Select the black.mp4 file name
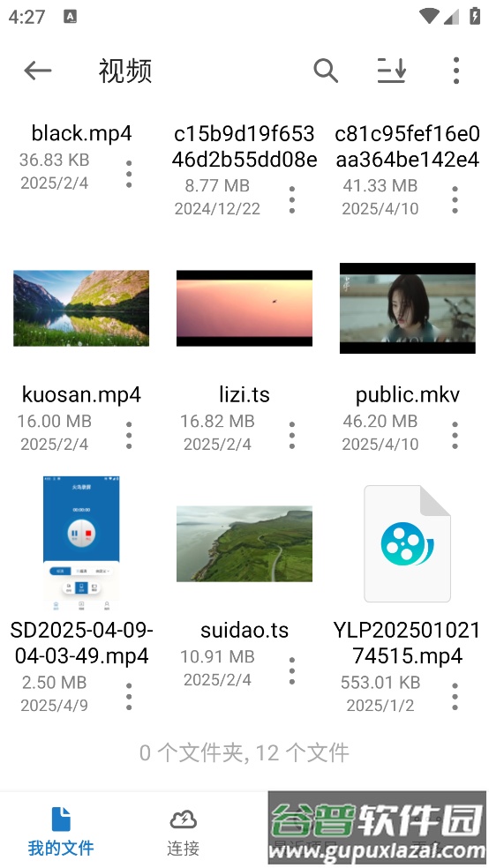Image resolution: width=489 pixels, height=868 pixels. [x=81, y=133]
